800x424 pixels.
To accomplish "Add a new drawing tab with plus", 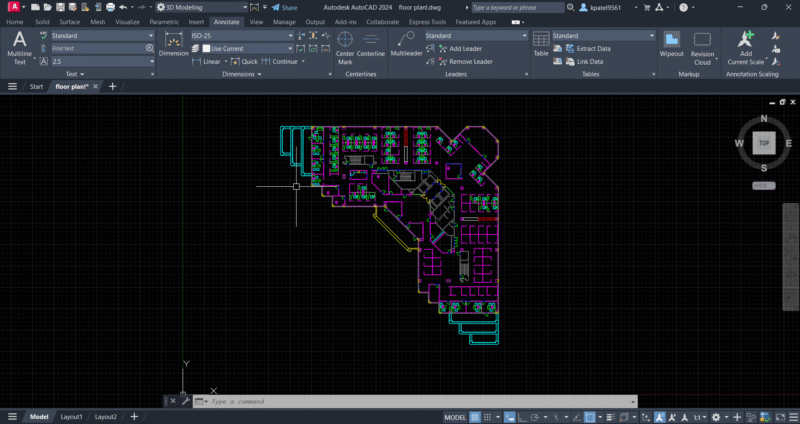I will [x=112, y=86].
